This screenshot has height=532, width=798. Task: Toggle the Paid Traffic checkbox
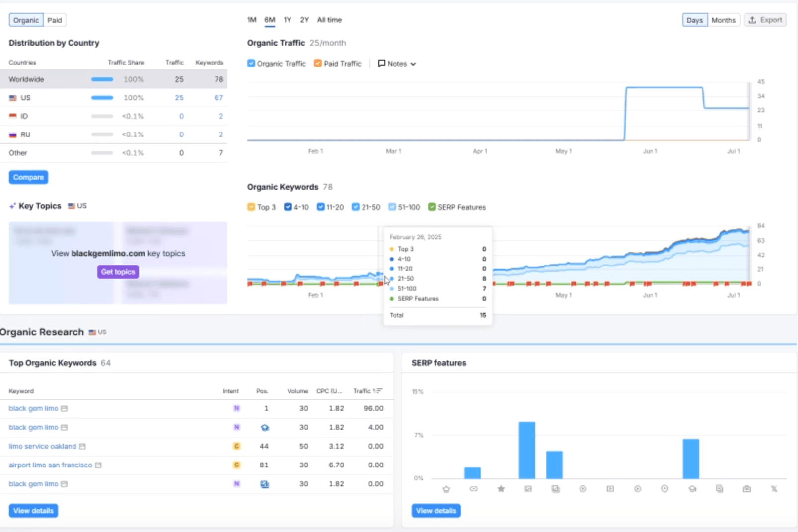318,63
